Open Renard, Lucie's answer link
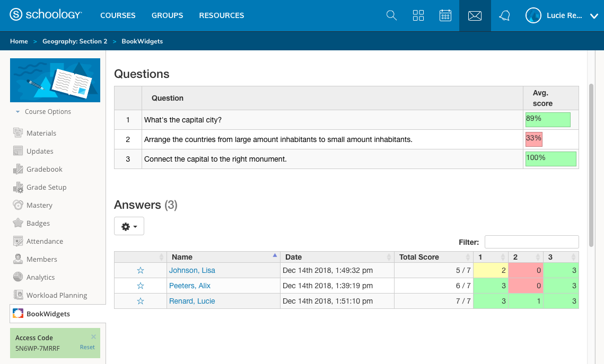The width and height of the screenshot is (604, 364). click(x=192, y=301)
